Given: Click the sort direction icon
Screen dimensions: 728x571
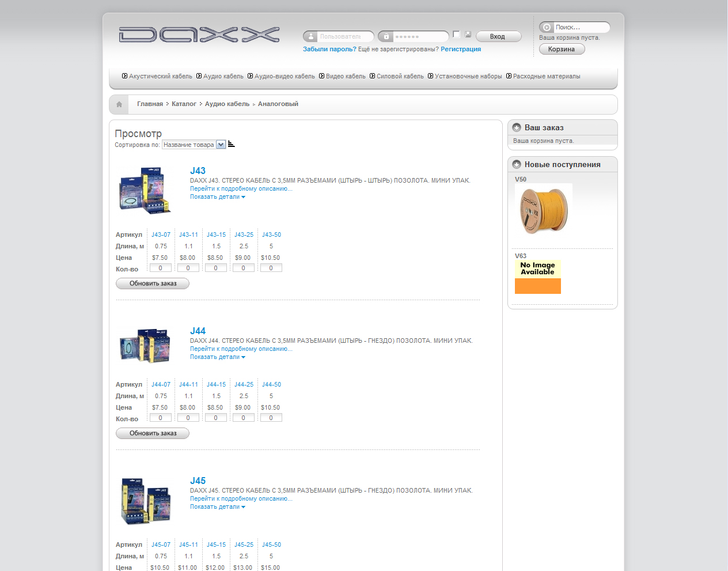Looking at the screenshot, I should [x=231, y=144].
